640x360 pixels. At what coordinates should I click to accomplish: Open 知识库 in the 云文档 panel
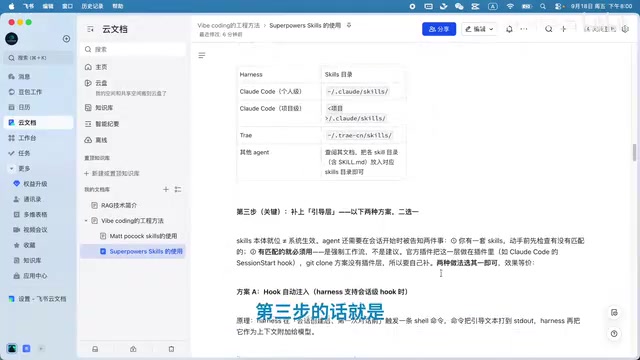99,108
